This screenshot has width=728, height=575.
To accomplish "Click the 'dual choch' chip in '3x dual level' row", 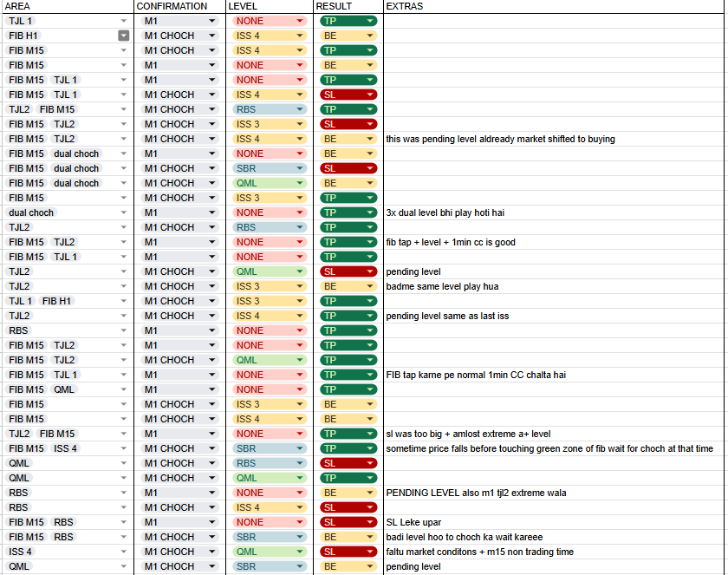I will (x=31, y=212).
